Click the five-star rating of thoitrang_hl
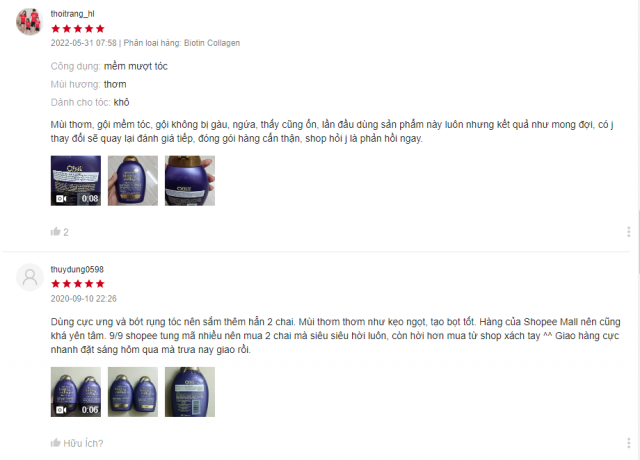640x460 pixels. click(78, 29)
